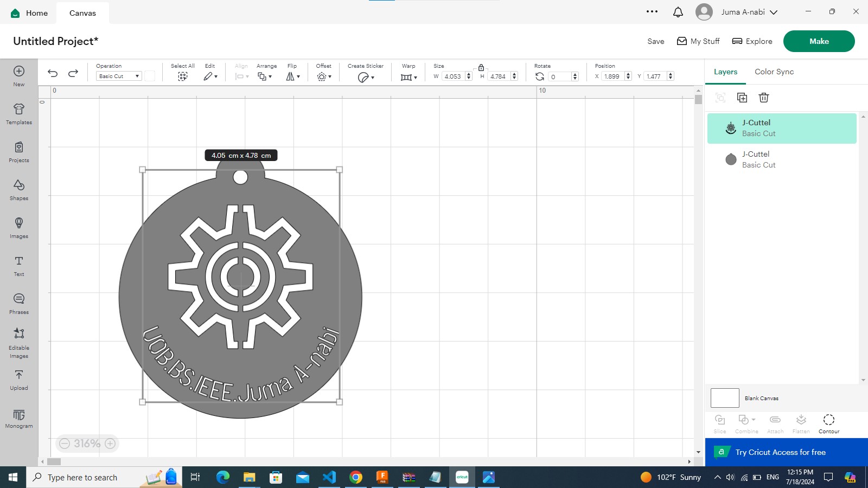This screenshot has width=868, height=488.
Task: Click the Blank Canvas swatch
Action: pos(725,398)
